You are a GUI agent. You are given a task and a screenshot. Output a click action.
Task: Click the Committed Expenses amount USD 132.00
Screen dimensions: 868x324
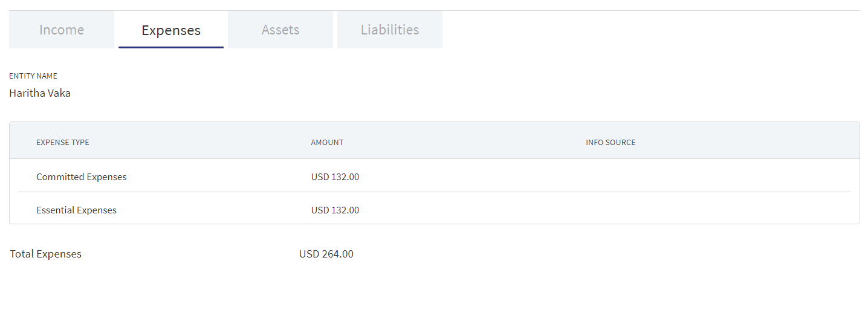335,177
